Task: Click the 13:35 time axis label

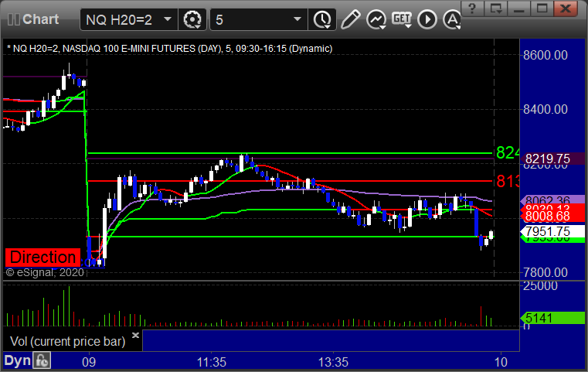Action: pos(333,362)
